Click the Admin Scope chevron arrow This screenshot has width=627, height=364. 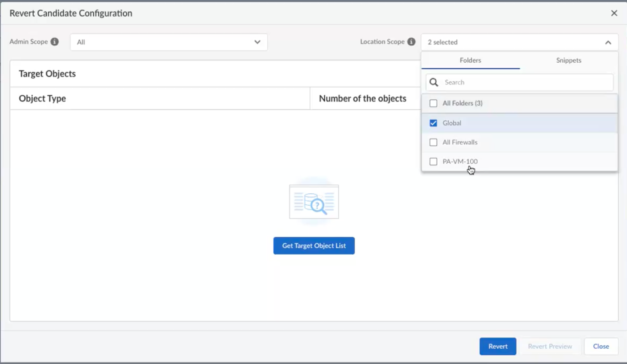257,42
